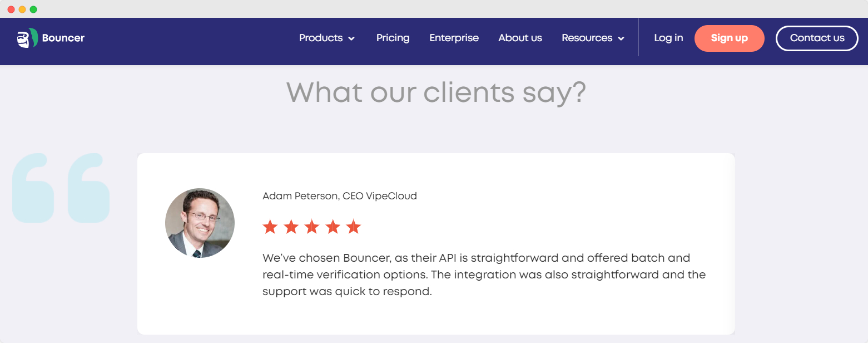The image size is (868, 343).
Task: Click the second rating star
Action: click(x=291, y=227)
